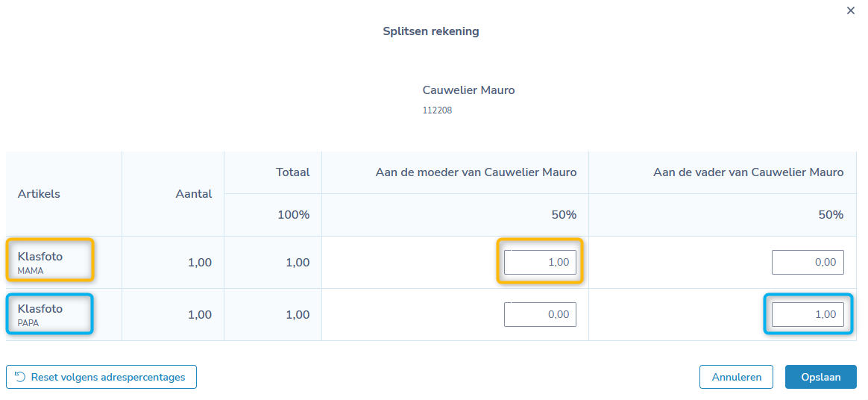Click Reset volgens adrespercentages button

[101, 377]
